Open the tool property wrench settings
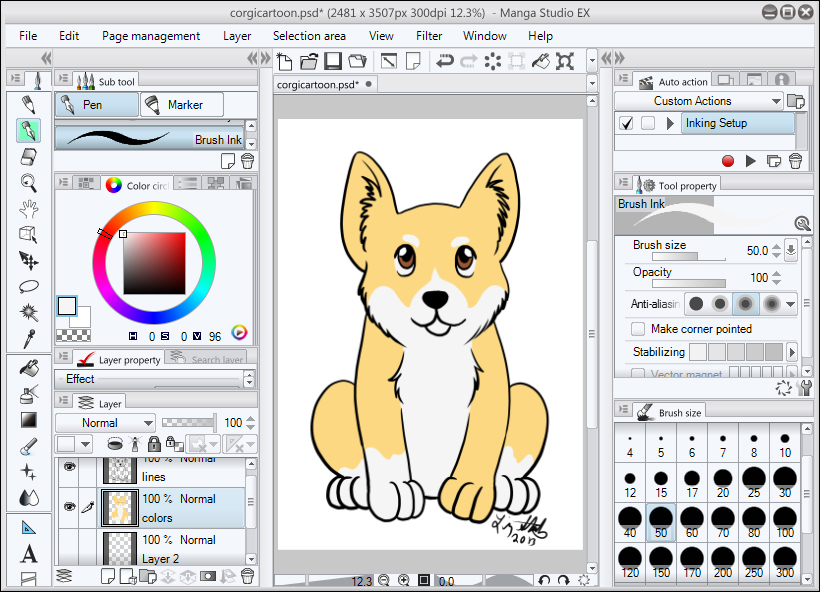Image resolution: width=820 pixels, height=592 pixels. point(805,388)
